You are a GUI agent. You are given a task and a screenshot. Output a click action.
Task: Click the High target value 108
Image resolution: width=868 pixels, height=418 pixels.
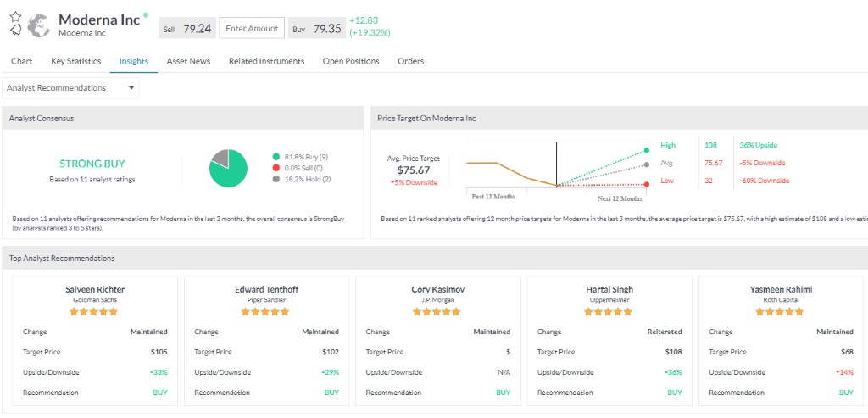pos(710,145)
